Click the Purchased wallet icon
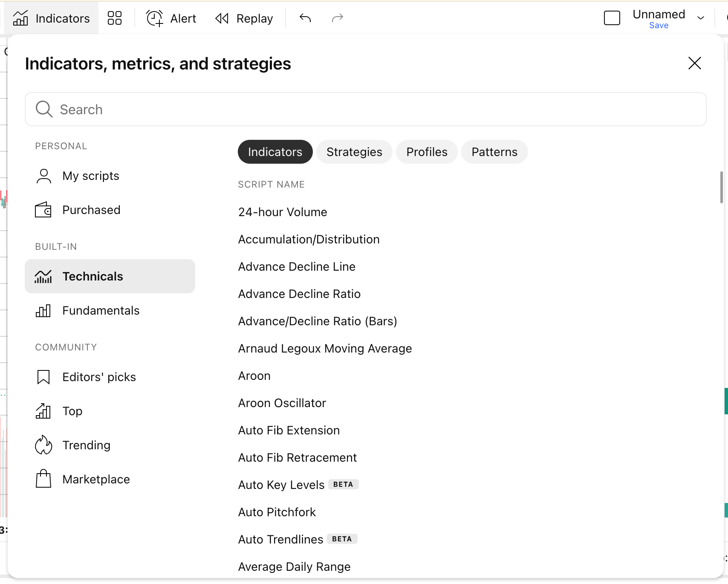The image size is (728, 584). click(x=43, y=210)
